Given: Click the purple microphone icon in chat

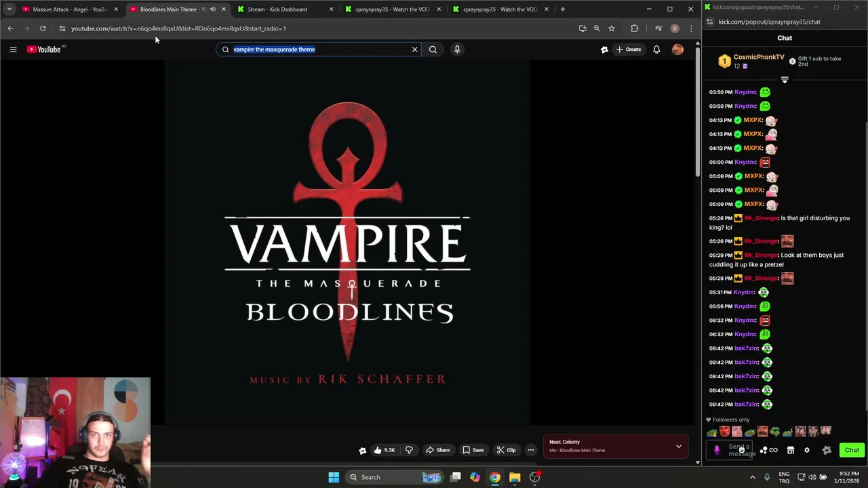Looking at the screenshot, I should coord(717,450).
